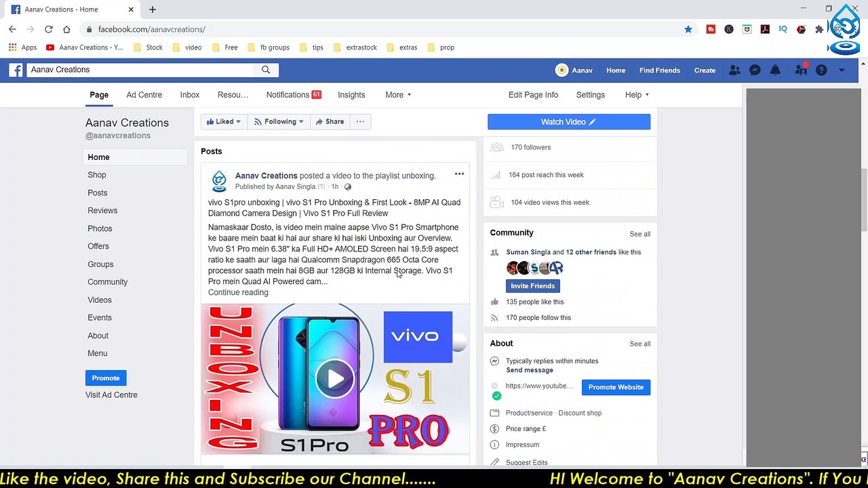Open the fb groups bookmark folder
This screenshot has height=488, width=868.
268,47
